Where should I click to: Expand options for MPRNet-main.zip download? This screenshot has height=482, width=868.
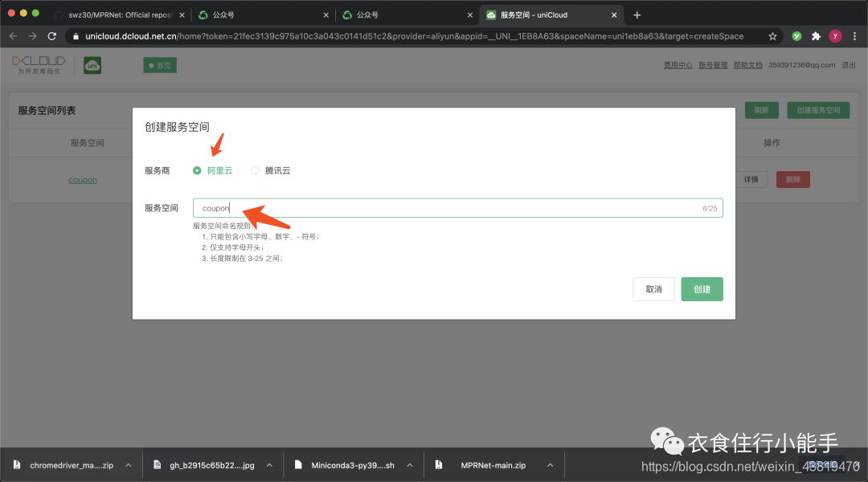coord(551,465)
